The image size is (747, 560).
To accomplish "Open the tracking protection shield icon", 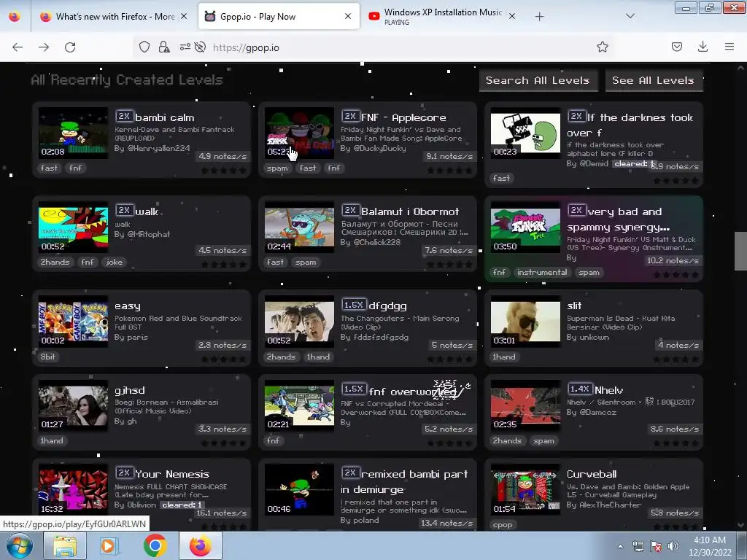I will (144, 47).
